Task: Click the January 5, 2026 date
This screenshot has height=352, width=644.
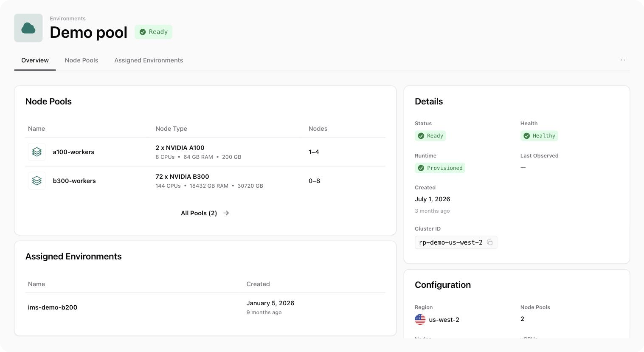Action: pos(270,303)
